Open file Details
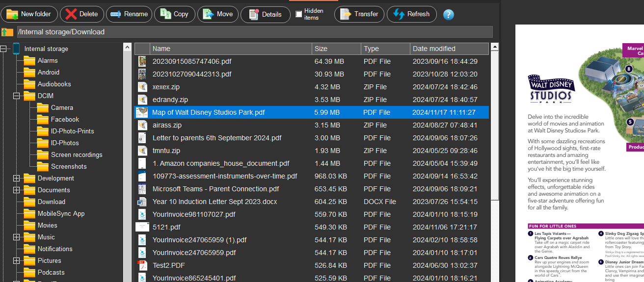Screen dimensions: 644x282 point(265,14)
